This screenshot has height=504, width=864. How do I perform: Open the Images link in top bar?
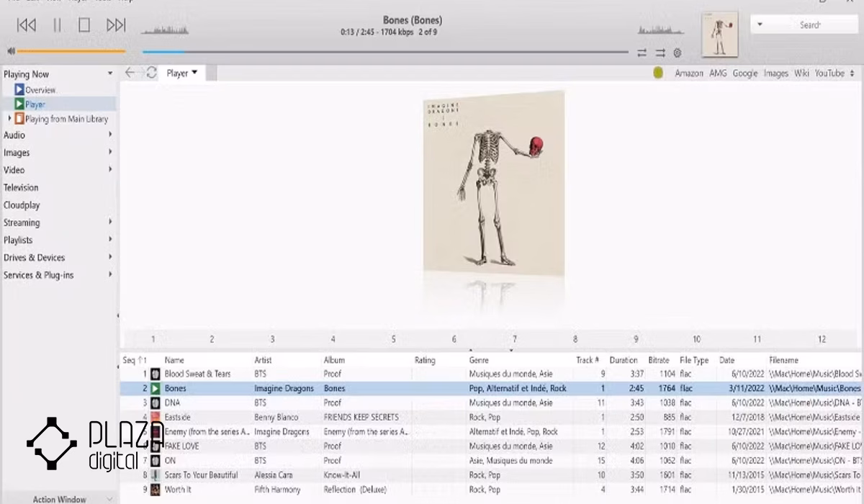776,73
